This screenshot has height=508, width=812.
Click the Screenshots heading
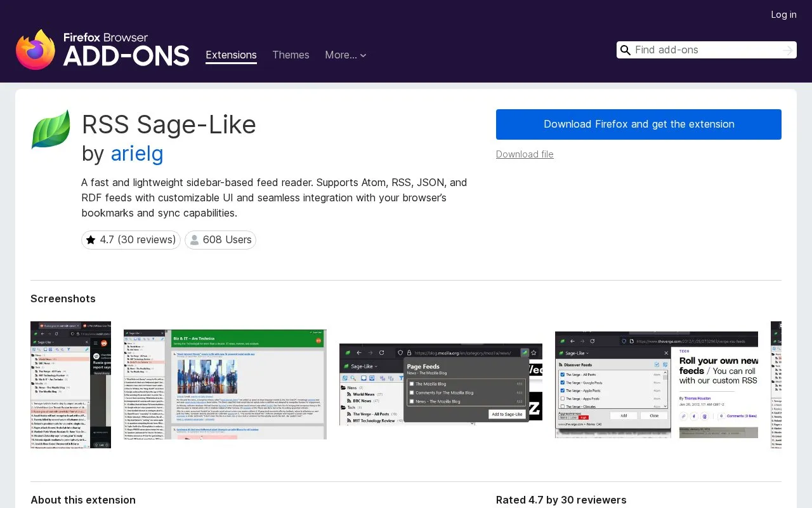tap(63, 298)
